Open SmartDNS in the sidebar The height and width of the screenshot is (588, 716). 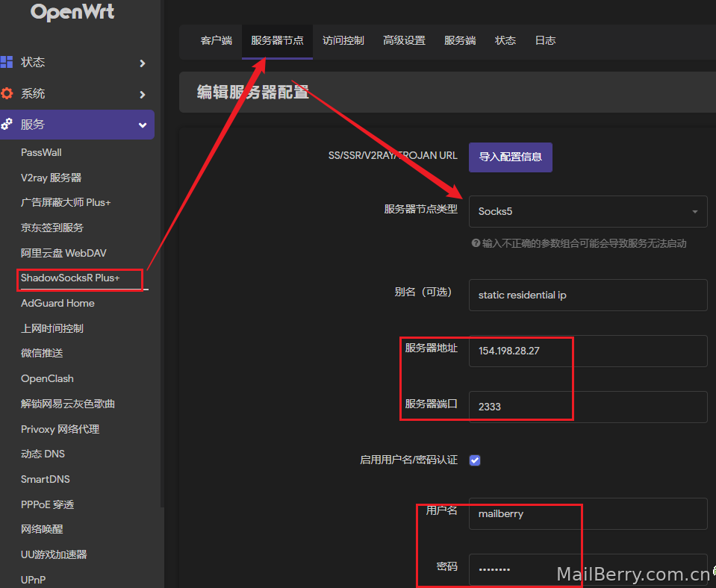tap(46, 479)
